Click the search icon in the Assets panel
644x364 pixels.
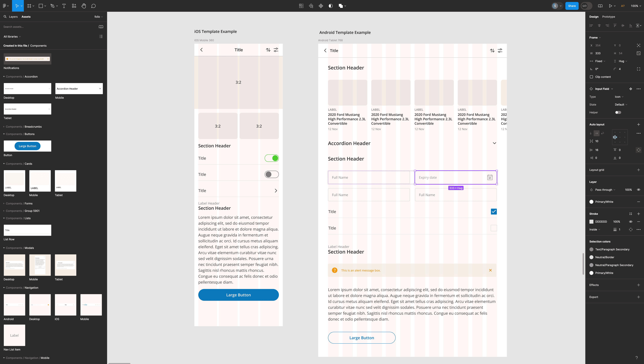coord(5,17)
